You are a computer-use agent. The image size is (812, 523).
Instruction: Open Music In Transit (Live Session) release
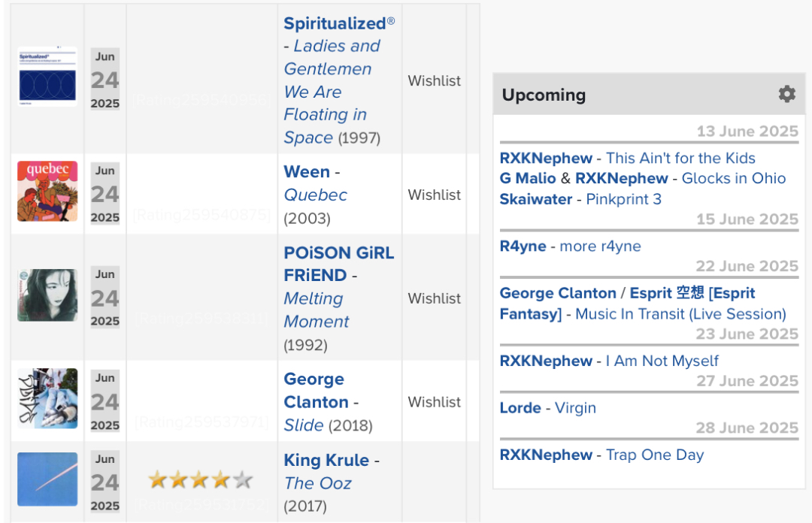coord(681,314)
